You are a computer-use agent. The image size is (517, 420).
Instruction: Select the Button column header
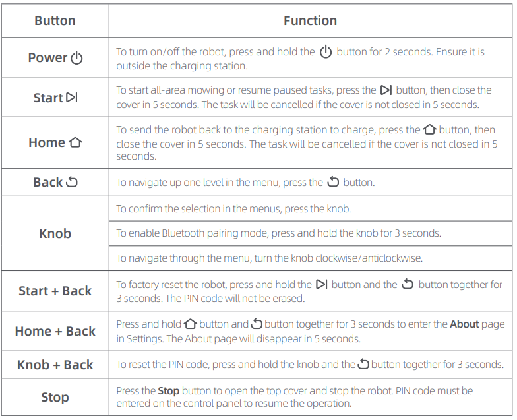point(55,21)
